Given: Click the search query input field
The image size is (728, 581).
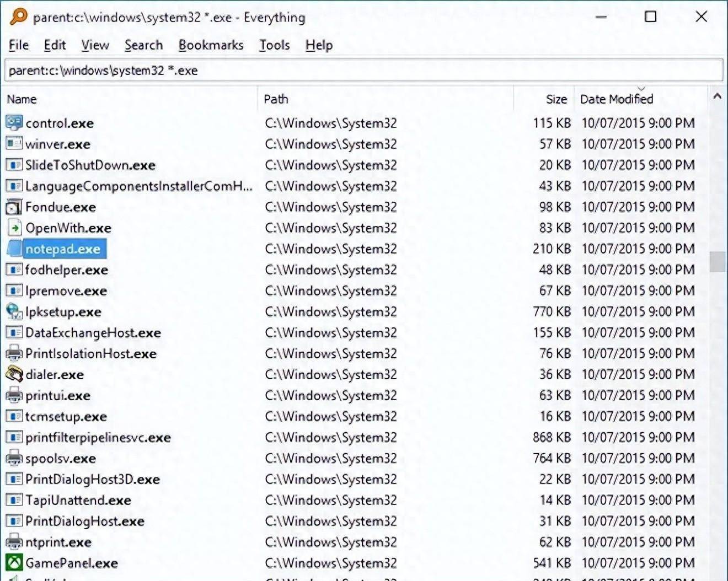Looking at the screenshot, I should pos(364,71).
